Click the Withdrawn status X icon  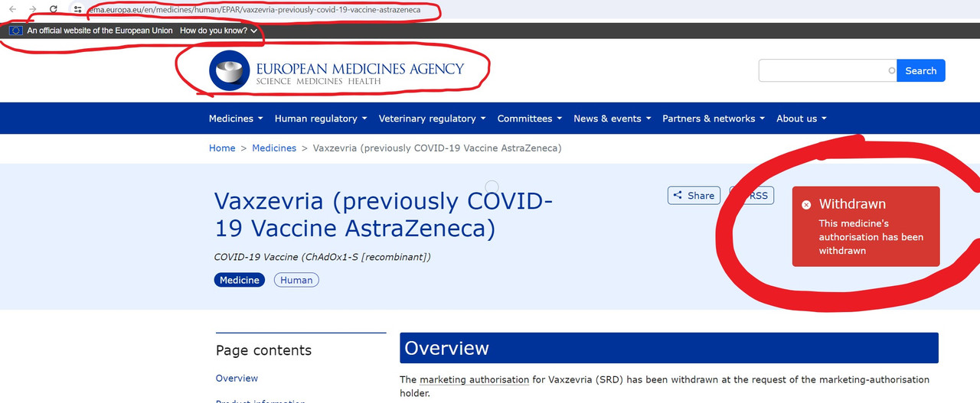[806, 204]
